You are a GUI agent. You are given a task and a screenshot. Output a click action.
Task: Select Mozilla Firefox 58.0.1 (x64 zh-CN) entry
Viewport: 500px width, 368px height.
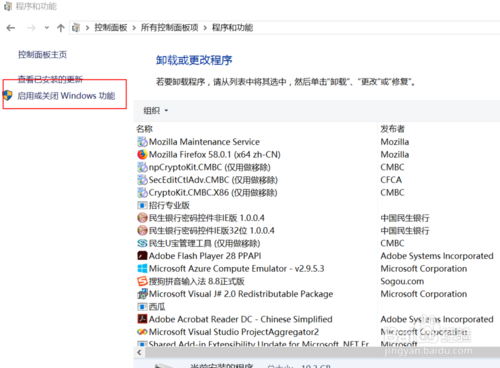click(x=214, y=155)
